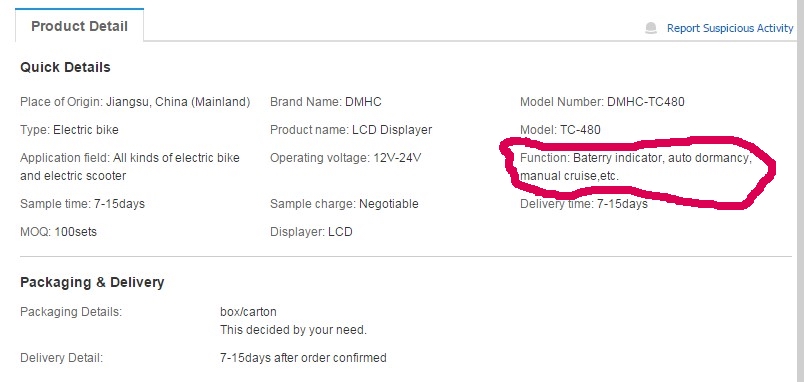Click the Model TC-480 entry
Screen dimensions: 804x382
[x=560, y=130]
